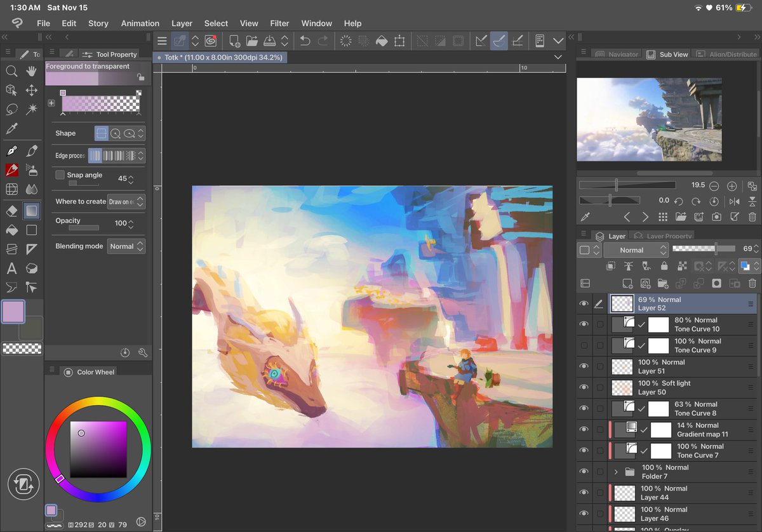Zoom in Sub View with plus icon
Screen dimensions: 762x532
pos(732,185)
